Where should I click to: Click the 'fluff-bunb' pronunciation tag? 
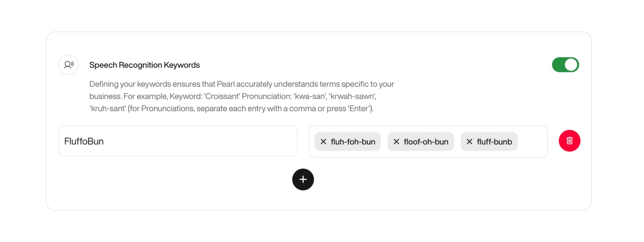(494, 141)
